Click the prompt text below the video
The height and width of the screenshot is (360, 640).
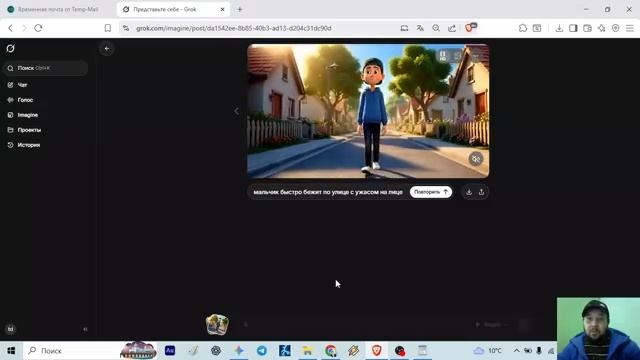point(328,192)
